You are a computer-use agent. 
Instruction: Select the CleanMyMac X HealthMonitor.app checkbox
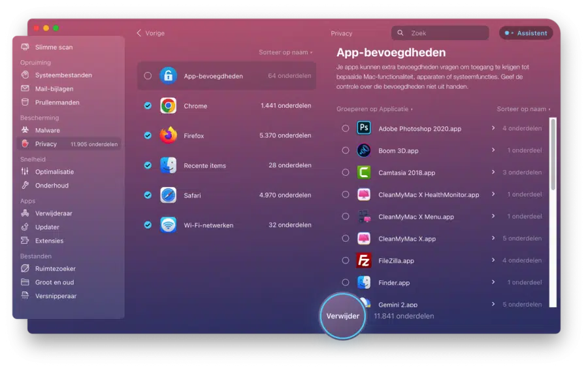346,194
